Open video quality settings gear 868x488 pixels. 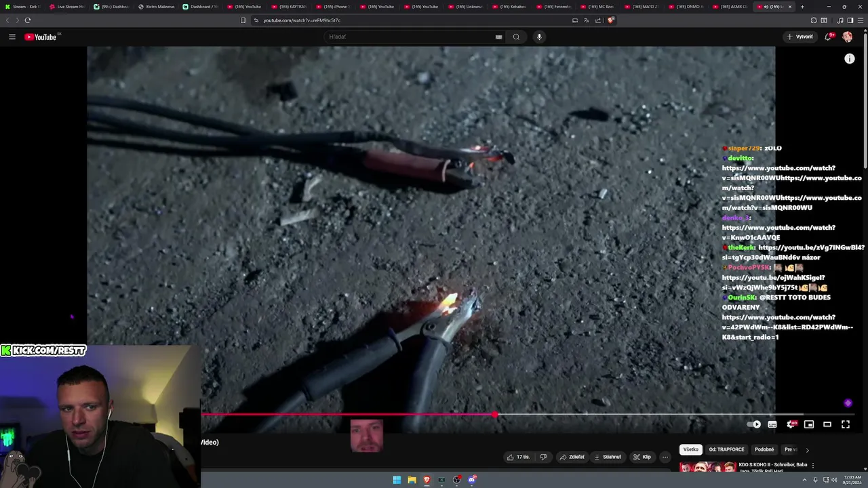pos(791,424)
